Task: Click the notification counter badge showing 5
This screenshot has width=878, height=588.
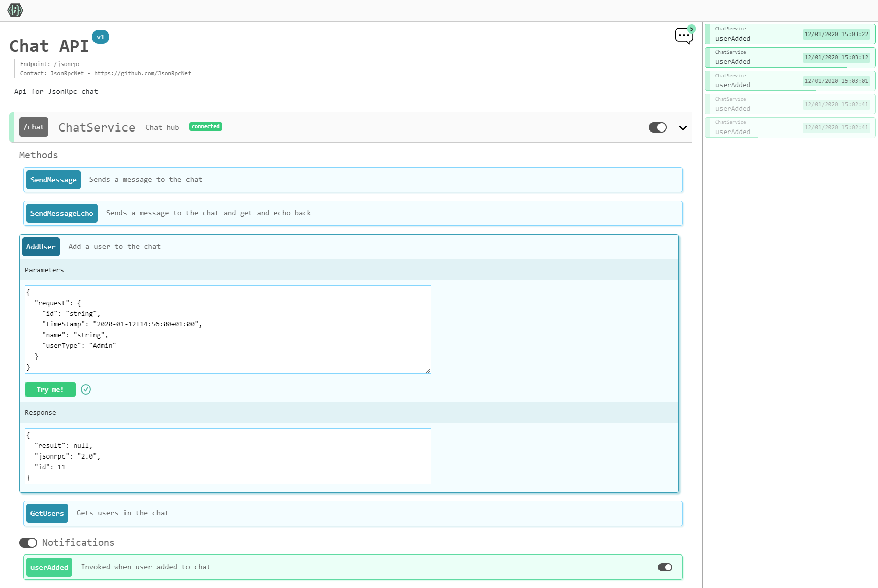Action: [692, 29]
